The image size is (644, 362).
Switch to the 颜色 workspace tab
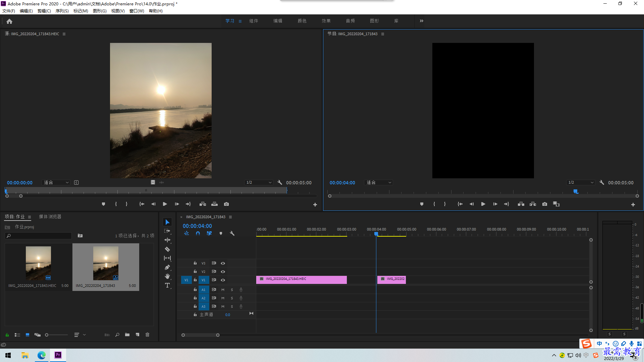(302, 21)
